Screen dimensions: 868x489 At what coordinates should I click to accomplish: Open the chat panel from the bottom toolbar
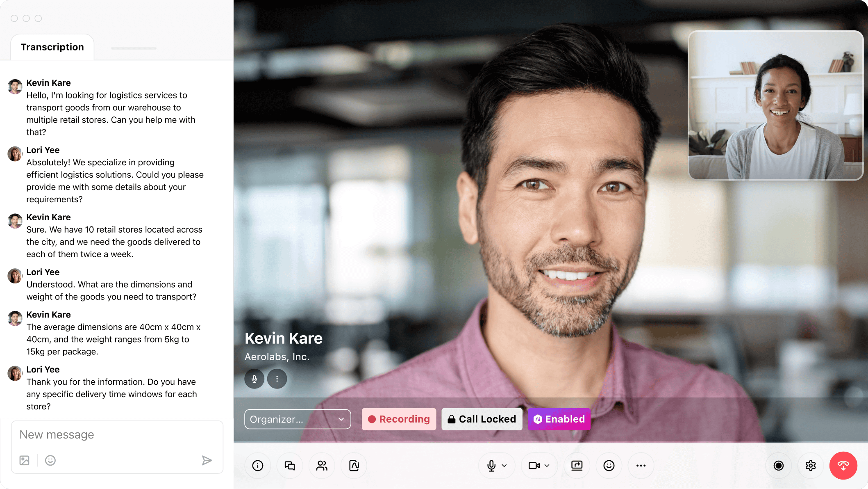pos(290,466)
